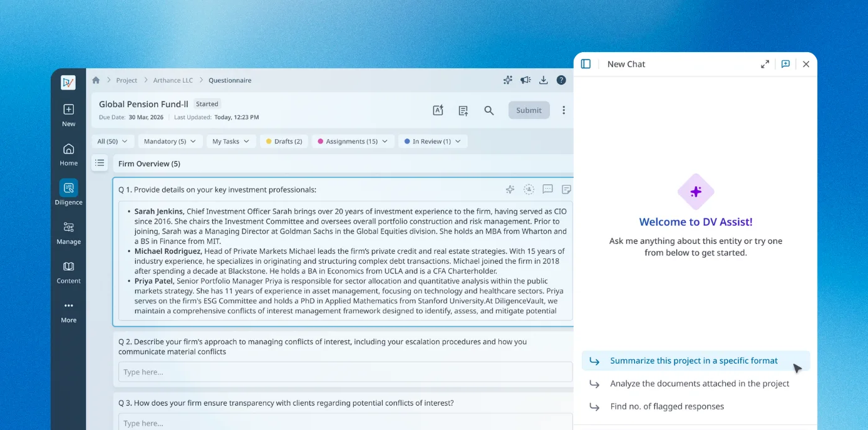Screen dimensions: 868x430
Task: Open the help question mark icon
Action: [x=561, y=80]
